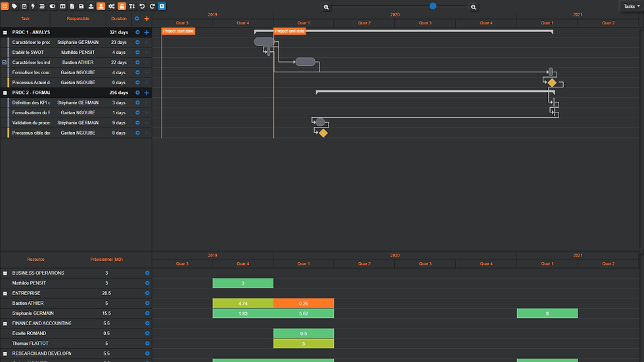Toggle checkbox beside Caractériser les ind task
The image size is (644, 362).
(5, 62)
